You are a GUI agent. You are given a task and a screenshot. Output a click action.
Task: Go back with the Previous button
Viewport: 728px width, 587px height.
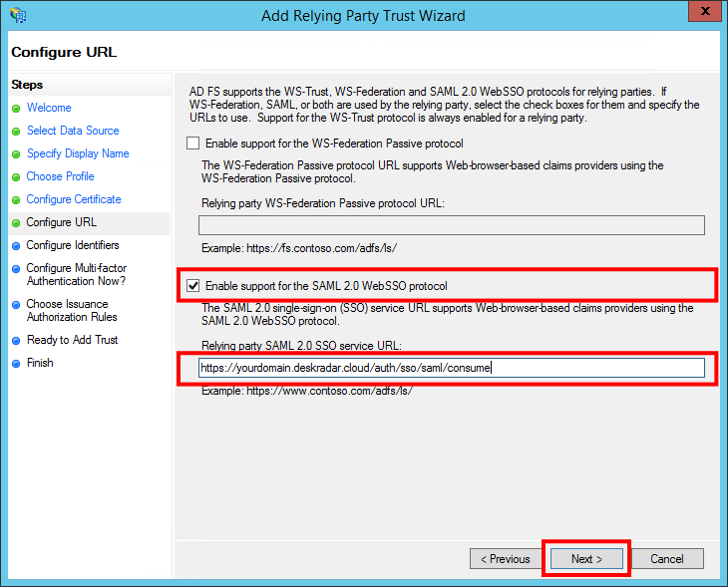[506, 559]
